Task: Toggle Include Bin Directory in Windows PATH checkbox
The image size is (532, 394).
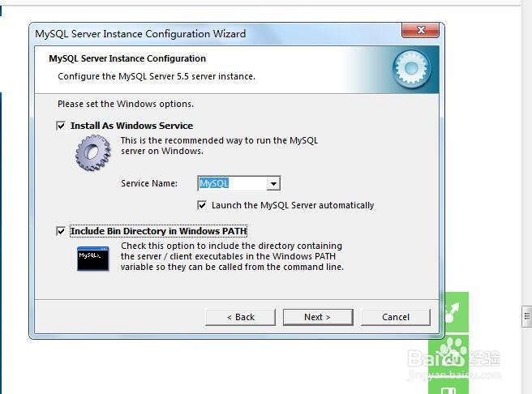Action: 61,231
